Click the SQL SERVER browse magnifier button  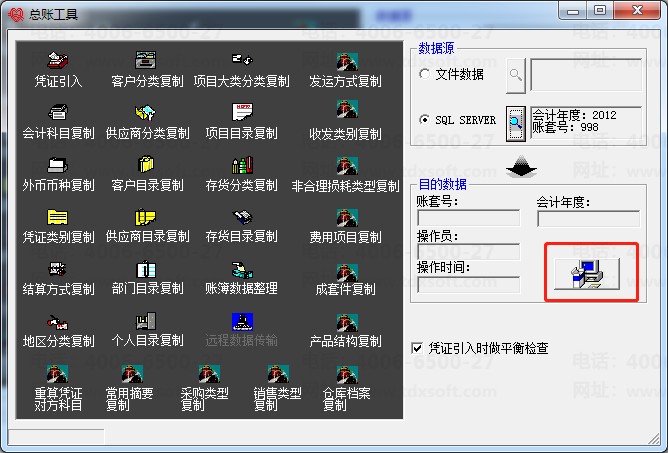click(x=515, y=124)
